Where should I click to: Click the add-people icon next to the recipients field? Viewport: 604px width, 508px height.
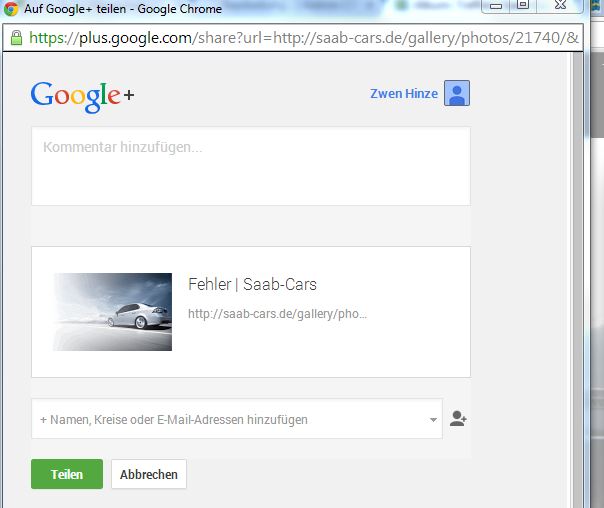(x=458, y=419)
